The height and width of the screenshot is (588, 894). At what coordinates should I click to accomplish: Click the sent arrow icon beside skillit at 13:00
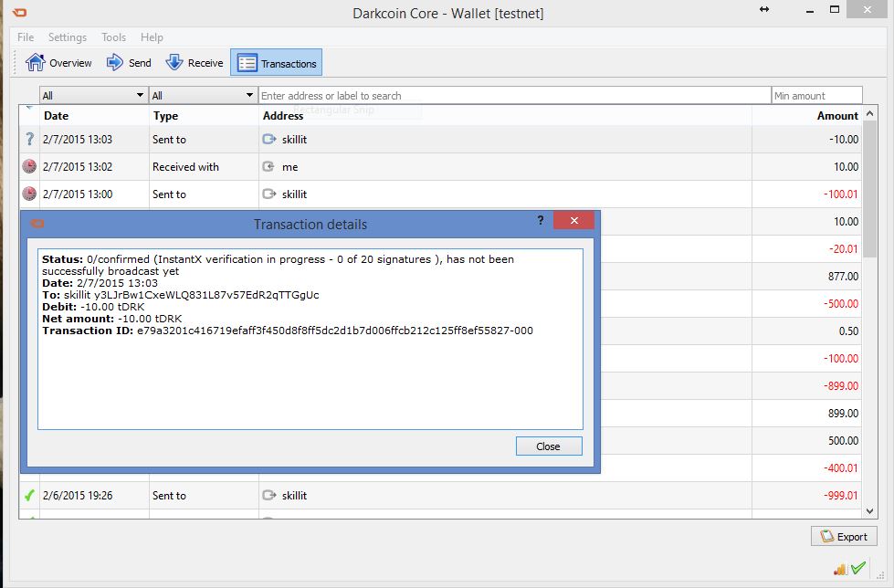point(269,194)
